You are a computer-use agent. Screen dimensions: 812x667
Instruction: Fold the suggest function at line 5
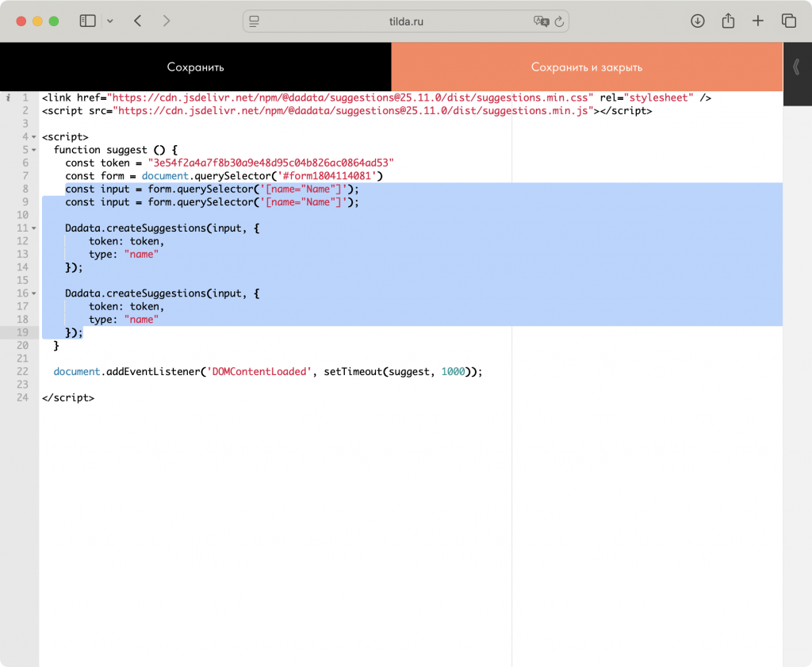coord(34,150)
